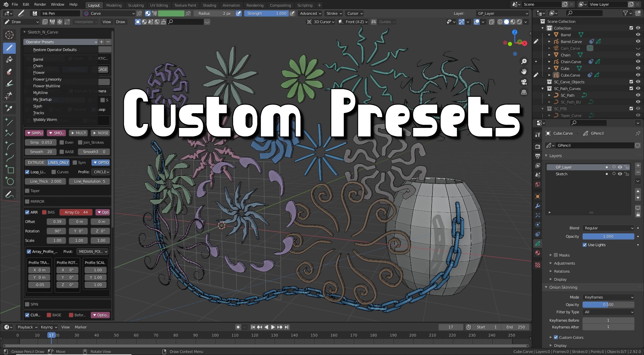Adjust the Strength 1.000 slider
The image size is (644, 355).
click(x=266, y=13)
